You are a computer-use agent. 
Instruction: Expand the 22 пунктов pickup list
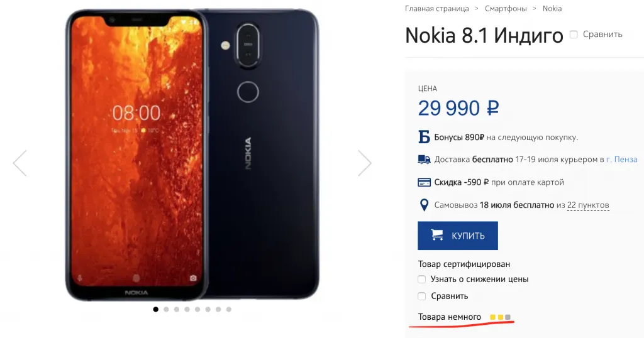[x=587, y=205]
